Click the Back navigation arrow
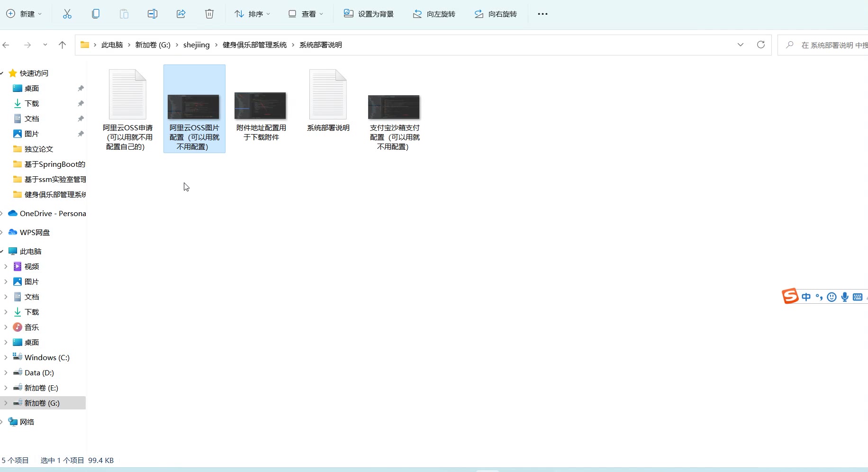 tap(6, 45)
